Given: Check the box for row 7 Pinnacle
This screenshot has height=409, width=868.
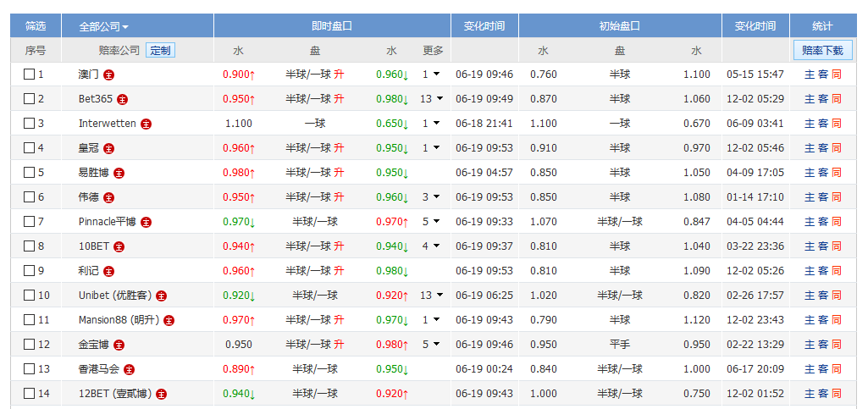Looking at the screenshot, I should [x=29, y=221].
